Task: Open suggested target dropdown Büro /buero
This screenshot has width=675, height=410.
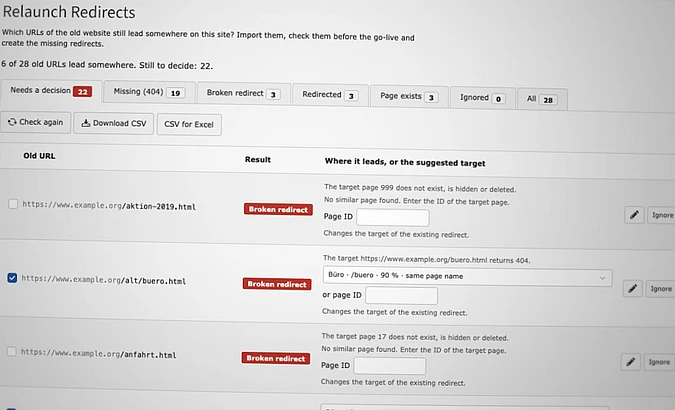Action: 468,277
